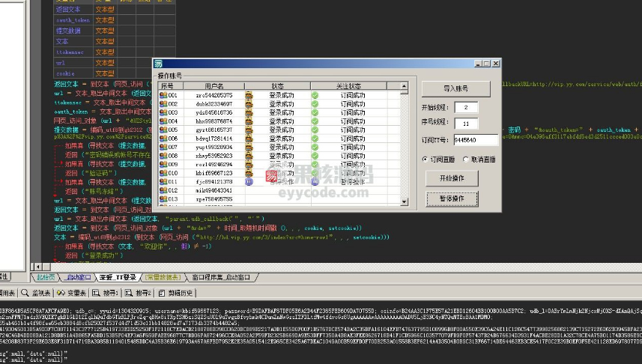Click the pause icon in row 011 关注状态 column
Image resolution: width=642 pixels, height=364 pixels.
pos(315,181)
